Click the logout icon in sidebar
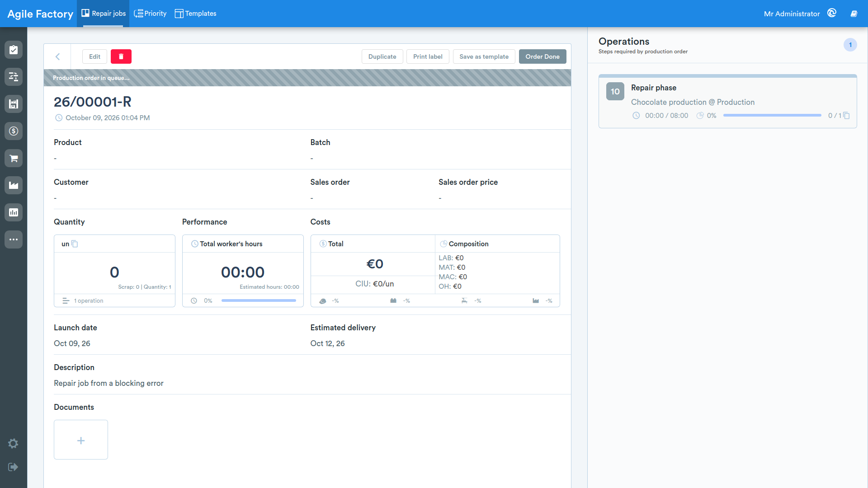Screen dimensions: 868x488 point(13,467)
